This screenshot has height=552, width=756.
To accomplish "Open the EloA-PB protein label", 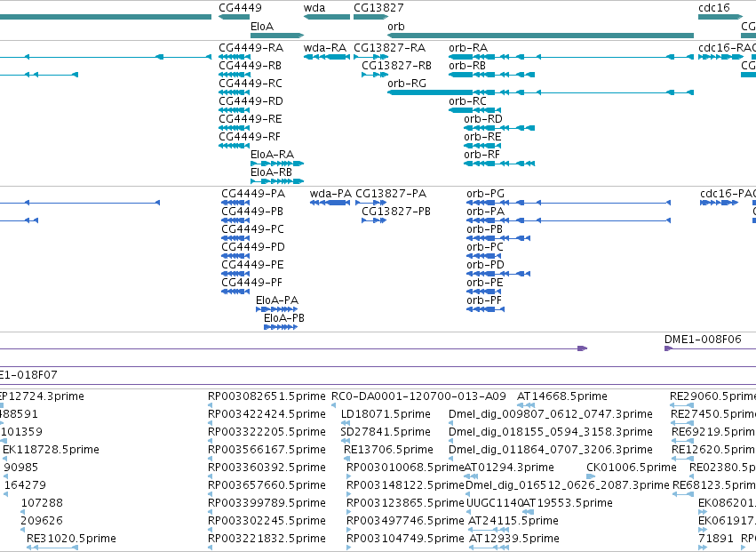I will point(284,319).
